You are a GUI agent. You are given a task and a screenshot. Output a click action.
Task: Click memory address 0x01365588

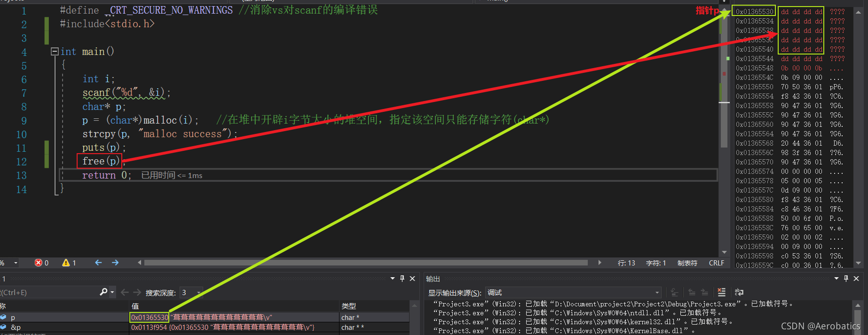pos(754,218)
